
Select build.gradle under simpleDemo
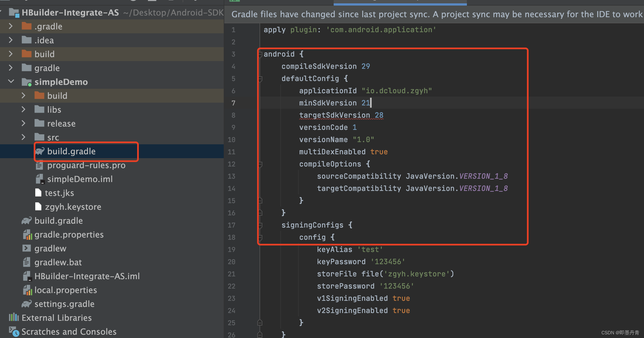click(71, 151)
